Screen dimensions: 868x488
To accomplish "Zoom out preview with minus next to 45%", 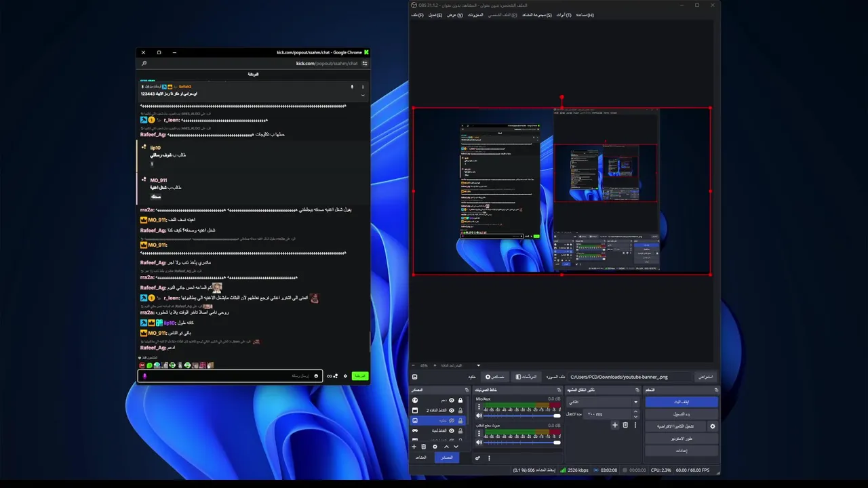I will tap(415, 365).
